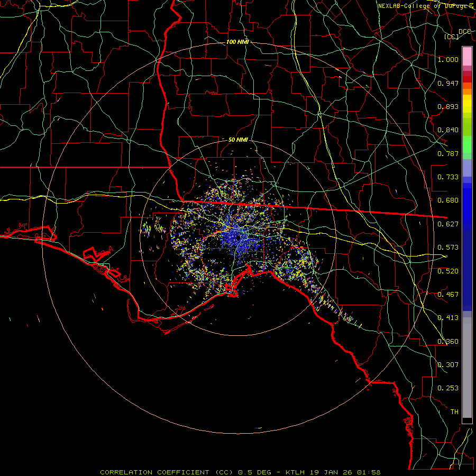Click the 100 NMI range ring label

pos(237,42)
